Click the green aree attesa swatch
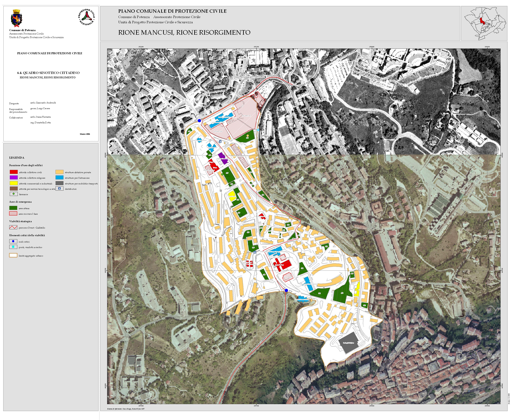 pyautogui.click(x=13, y=208)
